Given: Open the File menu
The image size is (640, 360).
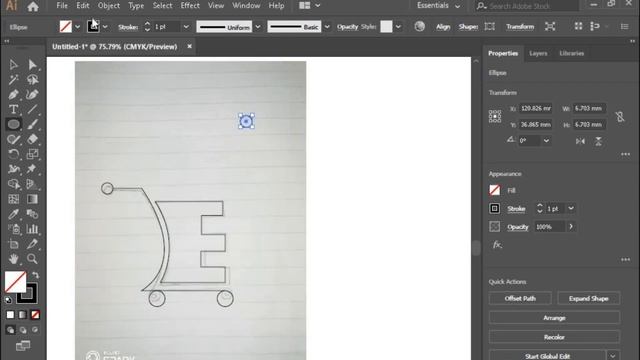Looking at the screenshot, I should click(x=62, y=6).
